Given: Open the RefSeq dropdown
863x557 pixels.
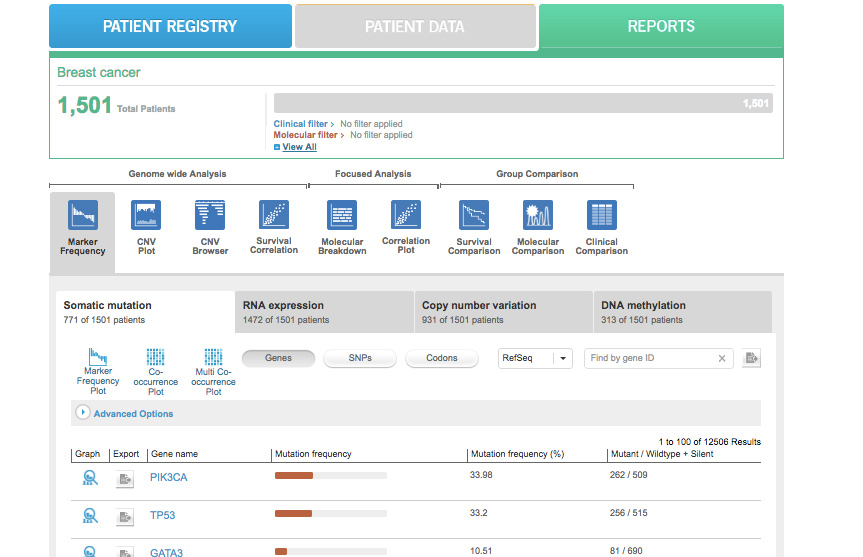Looking at the screenshot, I should coord(535,358).
